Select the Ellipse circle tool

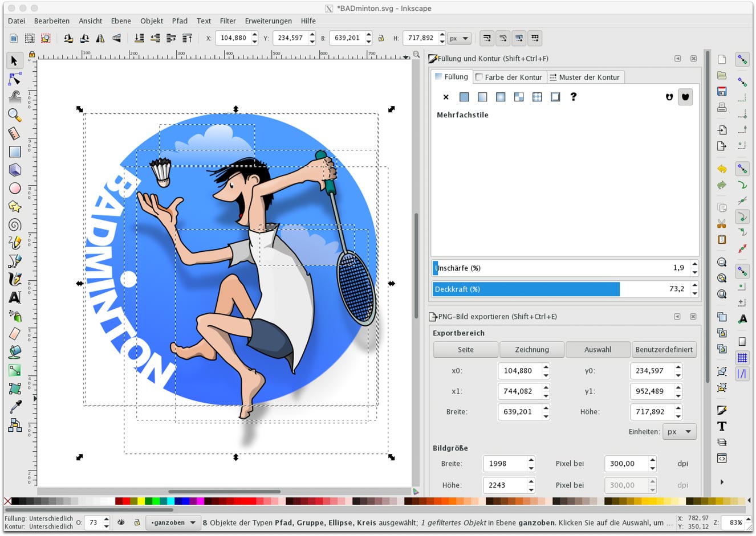(x=15, y=188)
